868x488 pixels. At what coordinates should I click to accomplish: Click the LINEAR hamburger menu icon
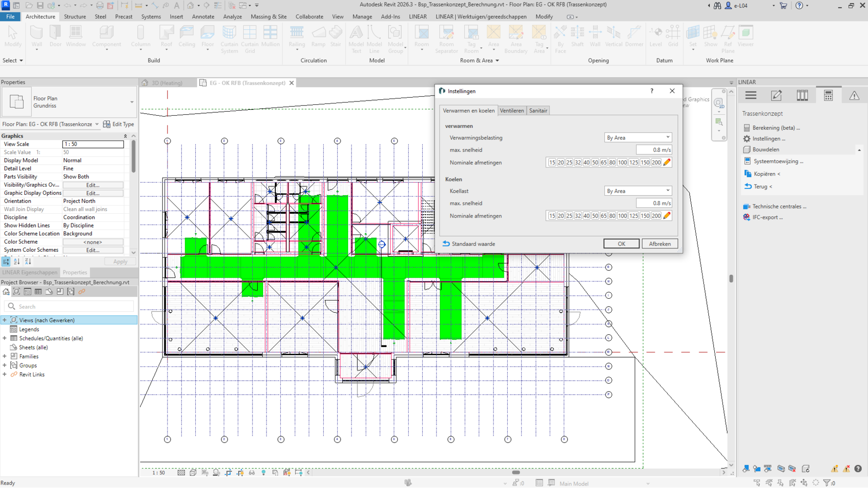tap(750, 96)
